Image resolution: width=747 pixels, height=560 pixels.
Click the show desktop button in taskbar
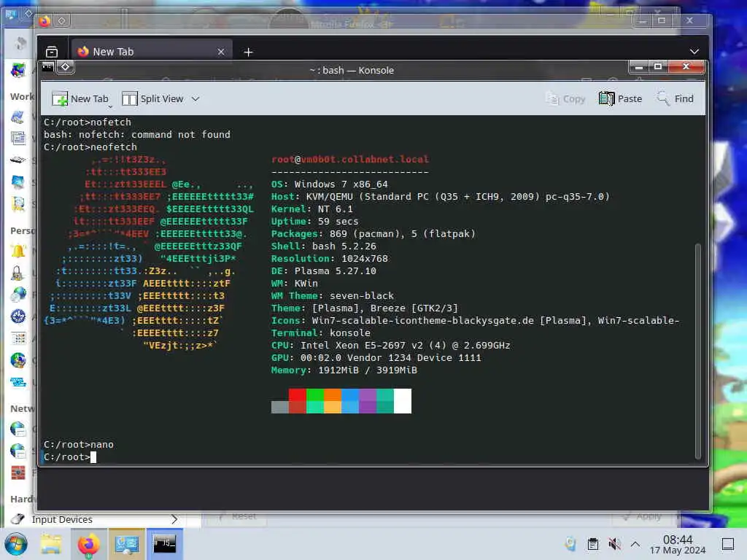point(728,544)
